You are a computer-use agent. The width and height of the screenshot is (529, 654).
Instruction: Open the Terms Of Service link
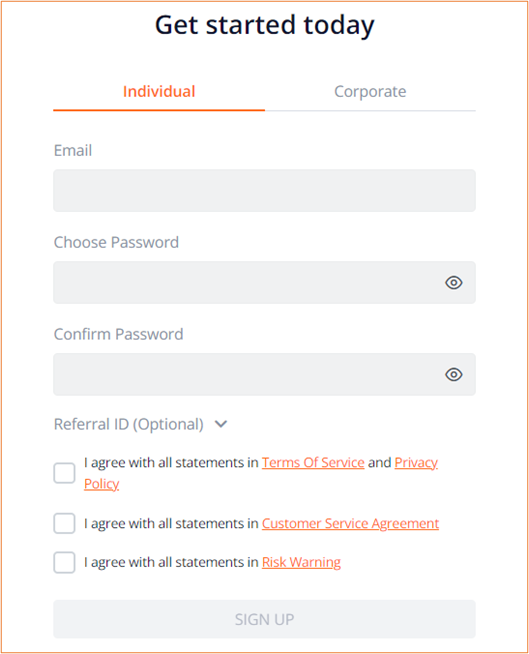(x=313, y=463)
